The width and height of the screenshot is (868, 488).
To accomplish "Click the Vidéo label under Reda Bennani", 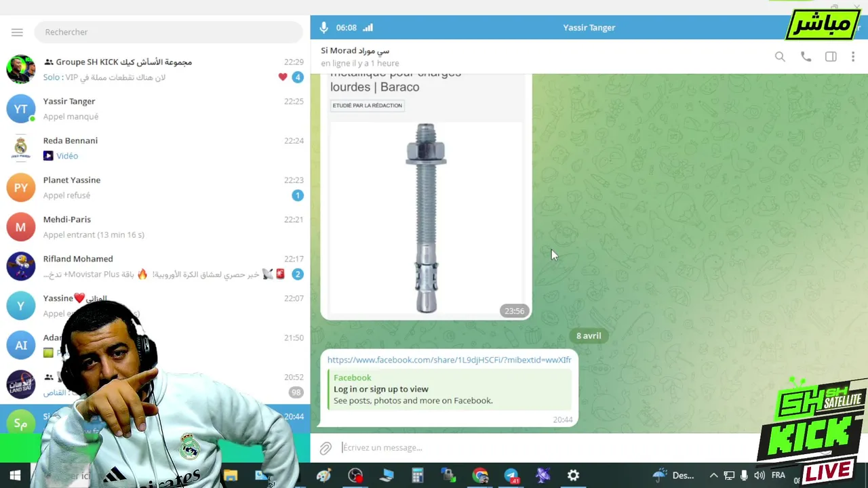I will click(x=67, y=156).
